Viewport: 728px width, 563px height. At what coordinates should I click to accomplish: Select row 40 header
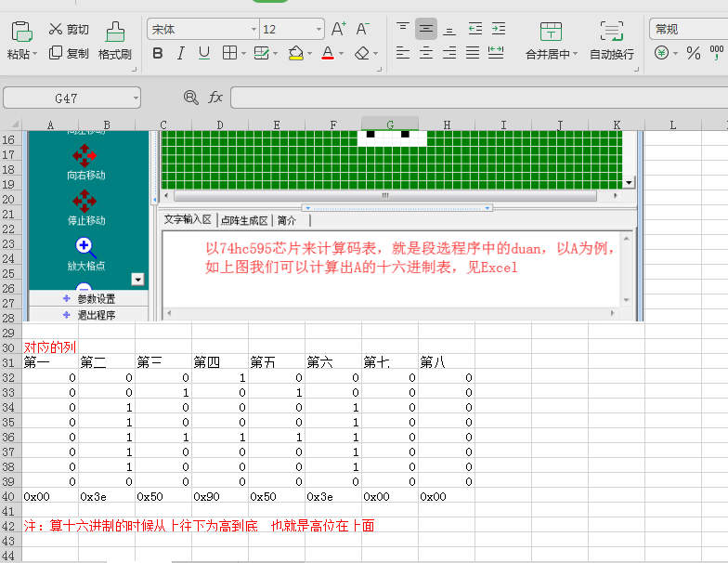(9, 496)
